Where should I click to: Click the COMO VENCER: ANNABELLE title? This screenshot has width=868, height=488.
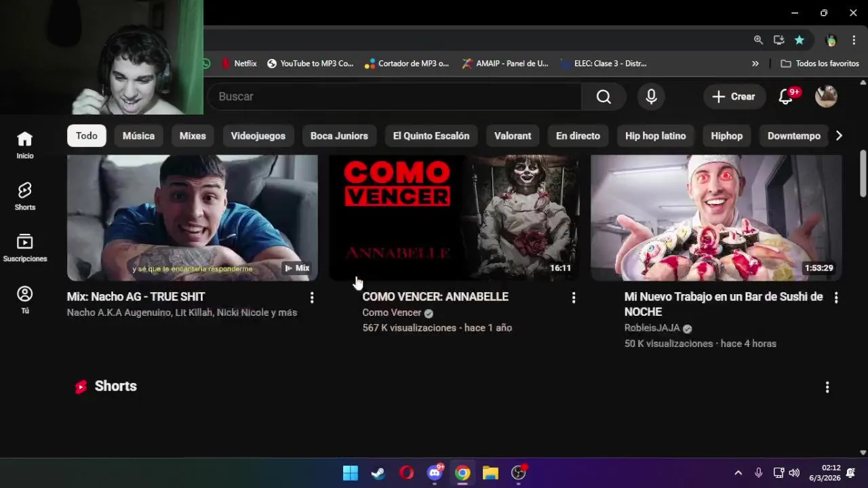[x=435, y=297]
